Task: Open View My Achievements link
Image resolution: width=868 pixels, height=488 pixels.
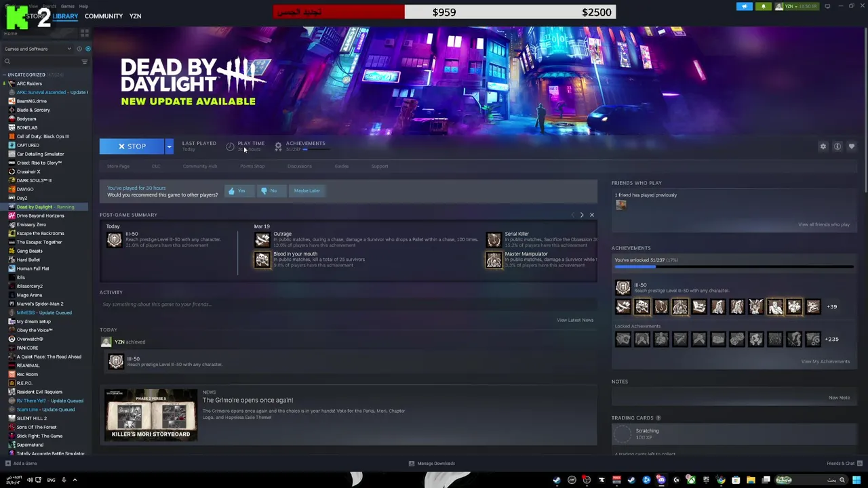Action: 825,361
